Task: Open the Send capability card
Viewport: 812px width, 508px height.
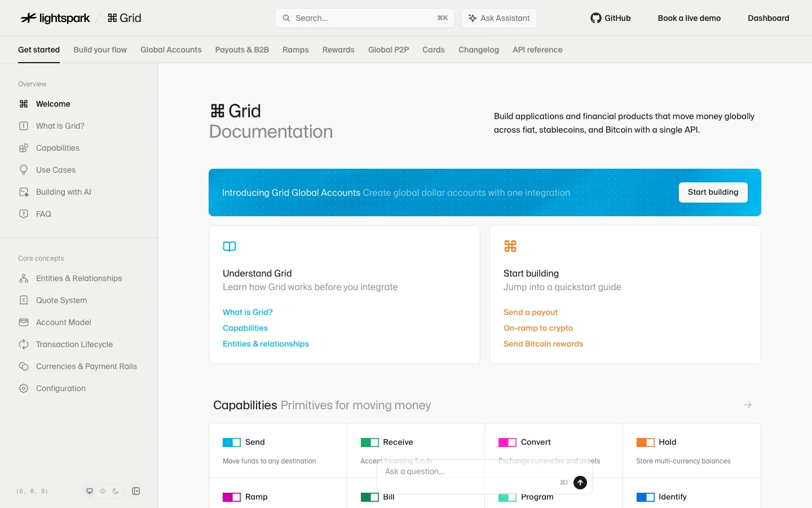Action: tap(278, 450)
